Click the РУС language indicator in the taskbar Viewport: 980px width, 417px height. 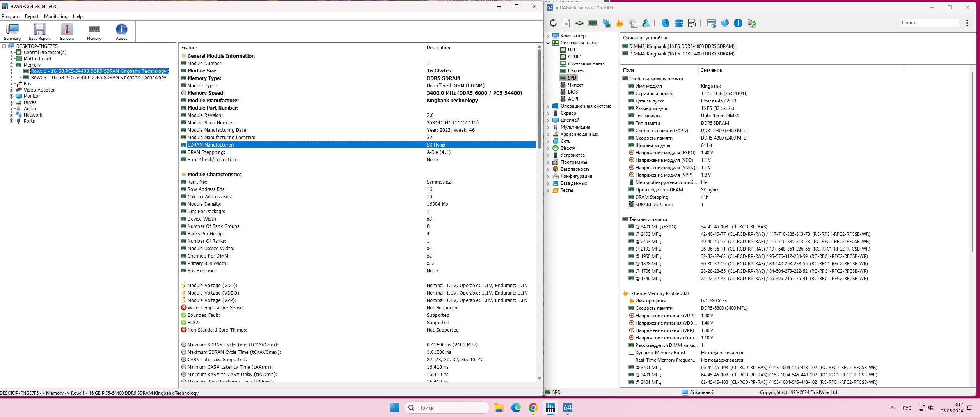[907, 408]
